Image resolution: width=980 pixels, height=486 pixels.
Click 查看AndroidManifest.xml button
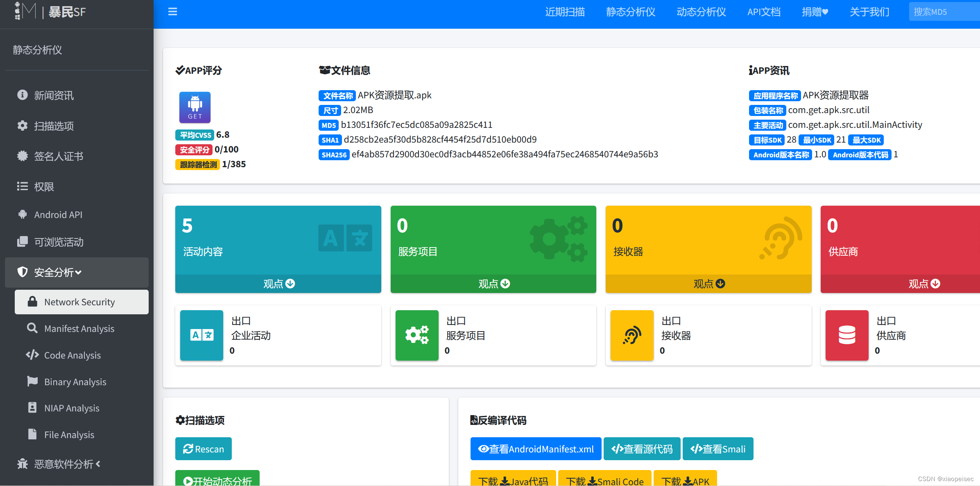pyautogui.click(x=536, y=449)
